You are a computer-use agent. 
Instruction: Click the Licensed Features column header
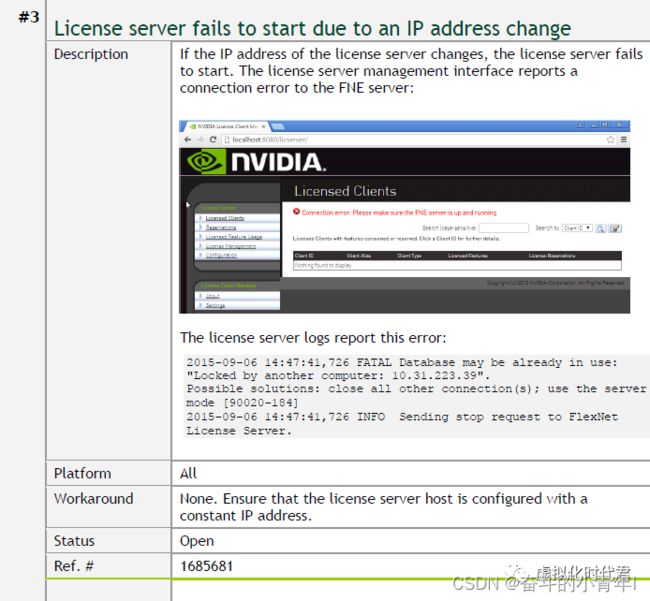click(x=468, y=256)
